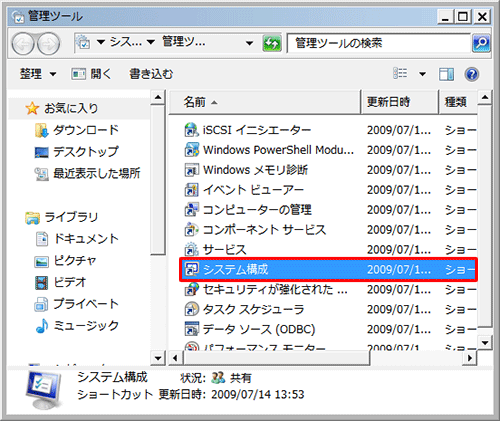Sort by 種類 column header
The width and height of the screenshot is (500, 421).
coord(458,102)
